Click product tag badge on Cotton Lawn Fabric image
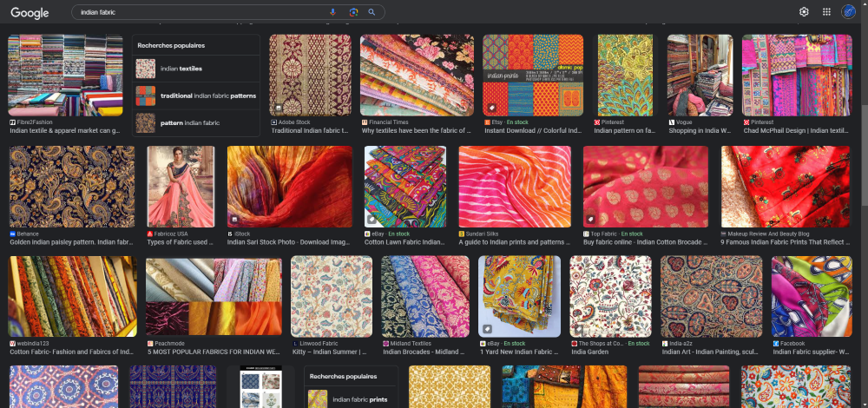Image resolution: width=868 pixels, height=408 pixels. [x=372, y=220]
